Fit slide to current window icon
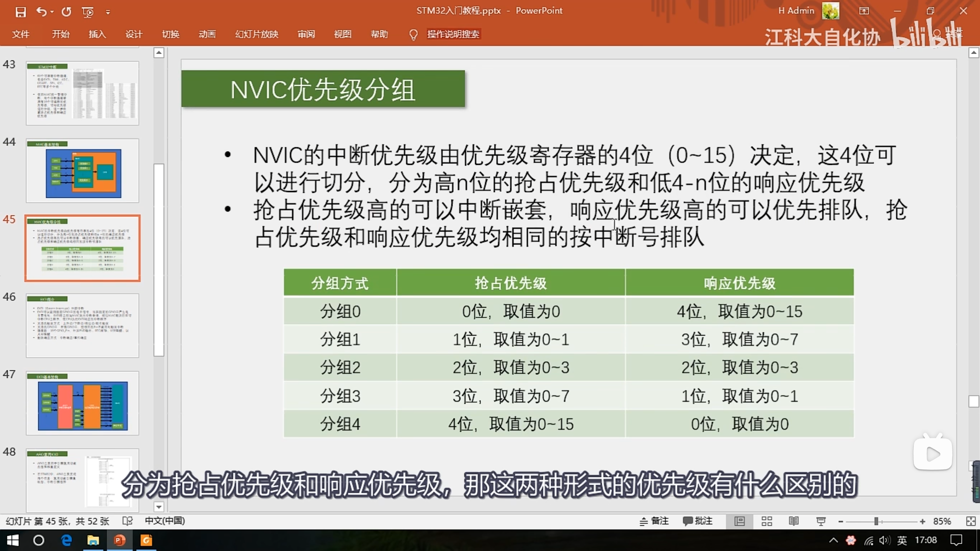This screenshot has height=551, width=980. click(x=970, y=521)
